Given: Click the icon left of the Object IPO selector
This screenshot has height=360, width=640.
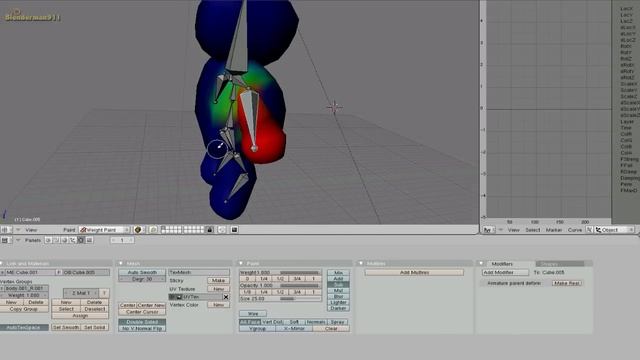Looking at the screenshot, I should [x=589, y=230].
